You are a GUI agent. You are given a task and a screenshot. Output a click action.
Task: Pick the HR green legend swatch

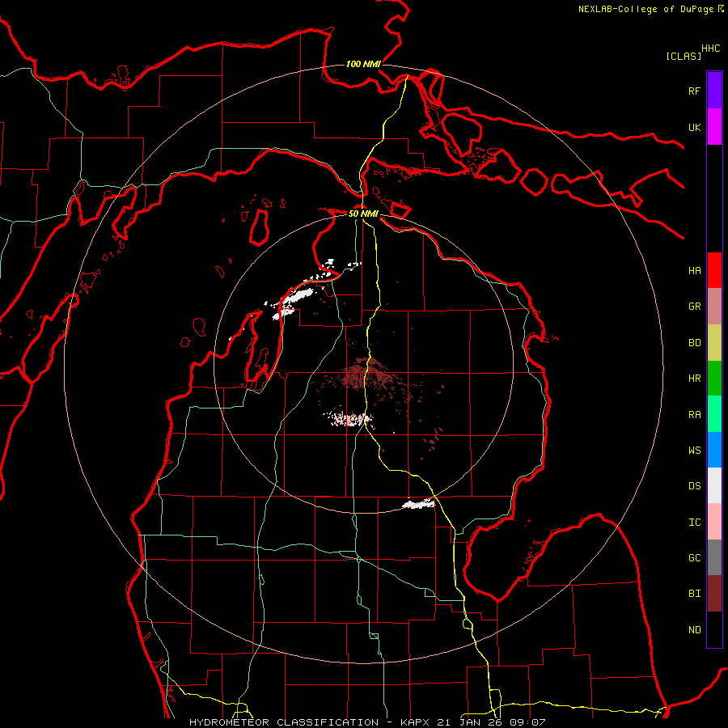[x=714, y=379]
